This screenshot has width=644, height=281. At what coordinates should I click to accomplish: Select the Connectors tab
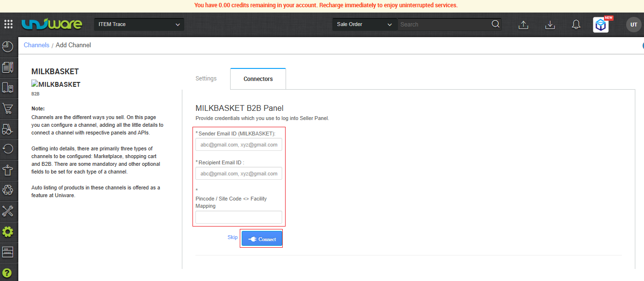[258, 79]
